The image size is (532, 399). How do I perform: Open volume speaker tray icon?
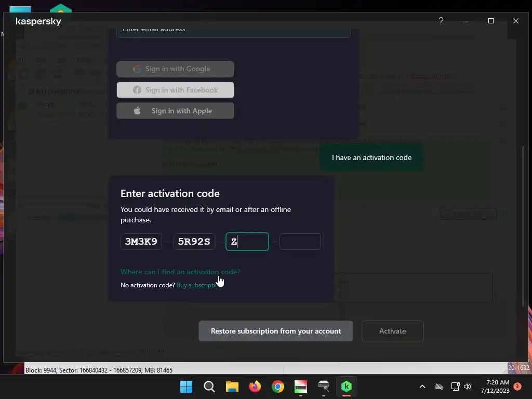(x=468, y=387)
